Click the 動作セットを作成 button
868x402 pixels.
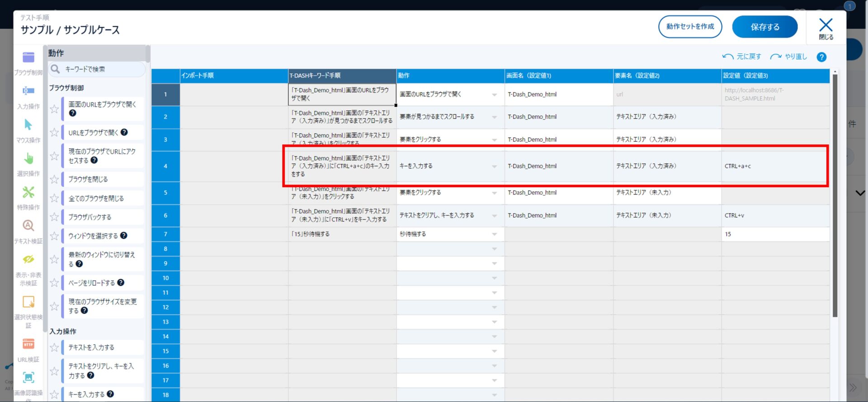[x=690, y=27]
